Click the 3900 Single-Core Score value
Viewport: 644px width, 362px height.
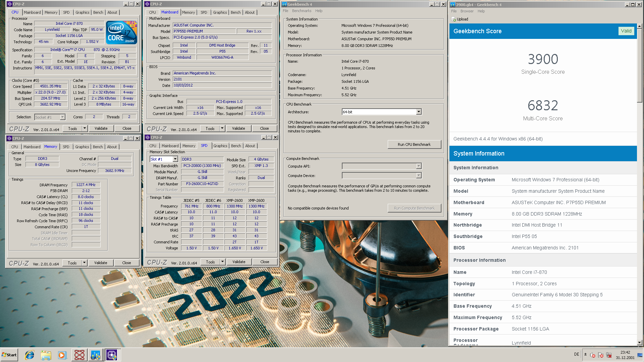543,59
